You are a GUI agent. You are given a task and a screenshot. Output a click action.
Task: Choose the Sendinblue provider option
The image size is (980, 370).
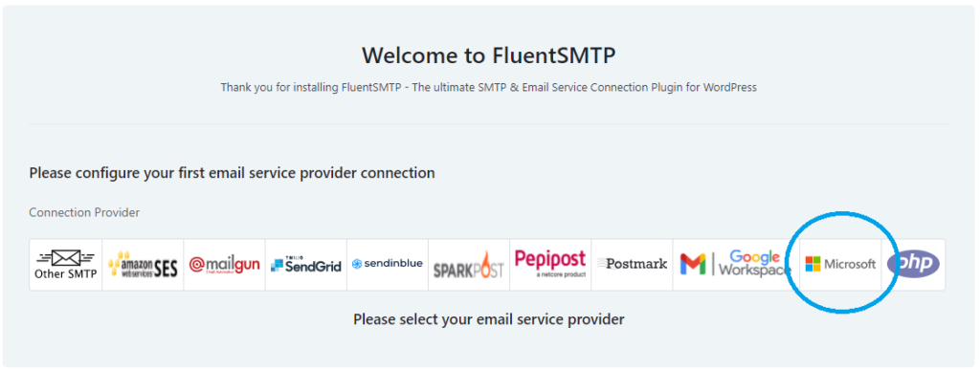(x=388, y=265)
